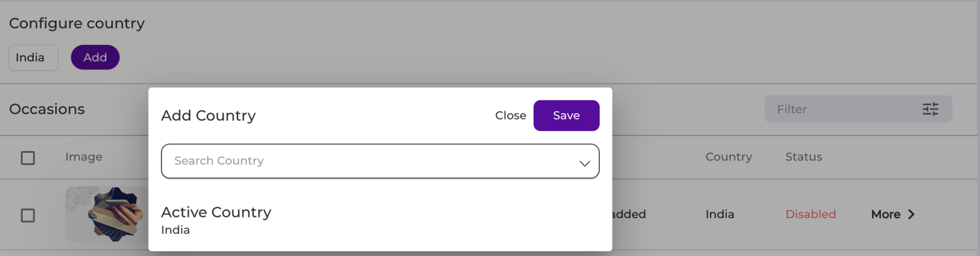The height and width of the screenshot is (256, 980).
Task: Click the Image column header
Action: click(x=84, y=157)
